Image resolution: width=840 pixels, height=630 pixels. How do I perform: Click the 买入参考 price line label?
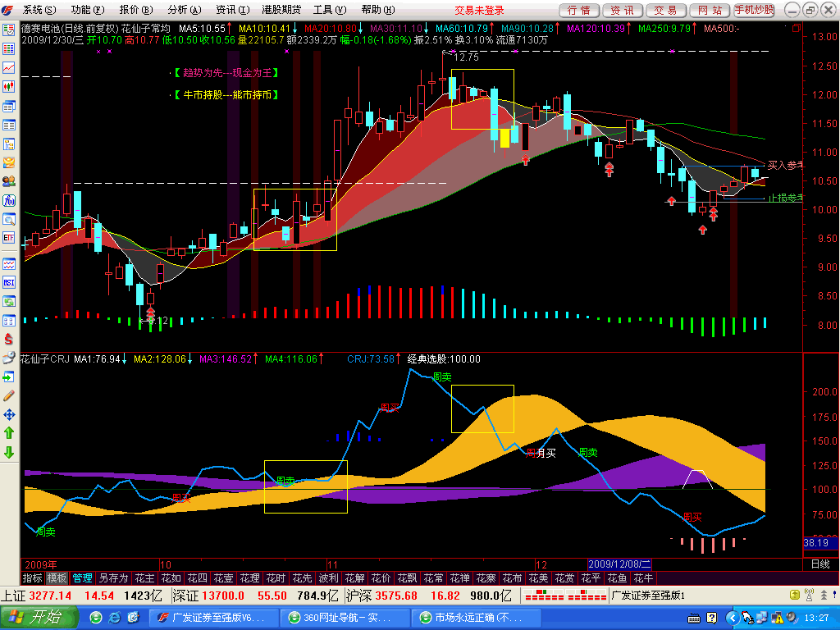(x=785, y=165)
